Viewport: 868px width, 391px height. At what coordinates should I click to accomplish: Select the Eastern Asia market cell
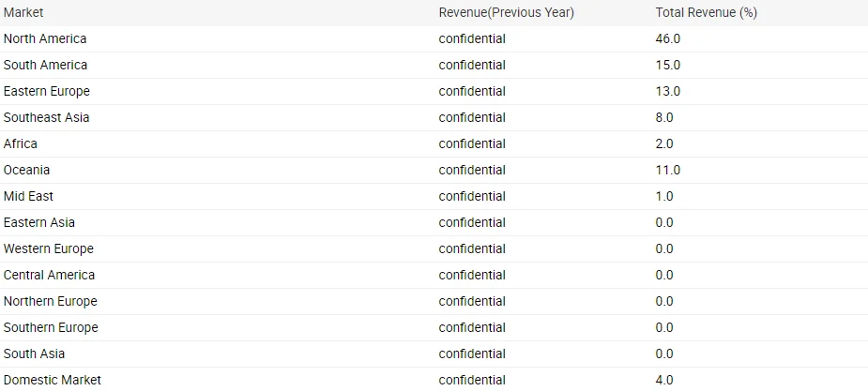click(39, 222)
